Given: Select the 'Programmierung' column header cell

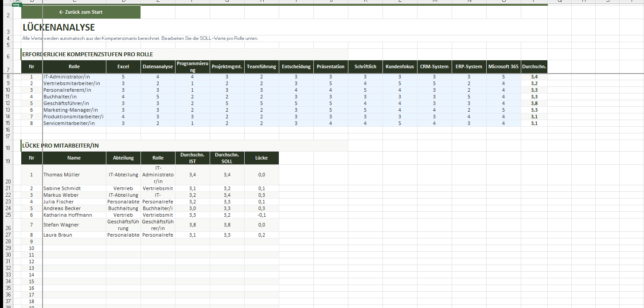Looking at the screenshot, I should pos(192,66).
